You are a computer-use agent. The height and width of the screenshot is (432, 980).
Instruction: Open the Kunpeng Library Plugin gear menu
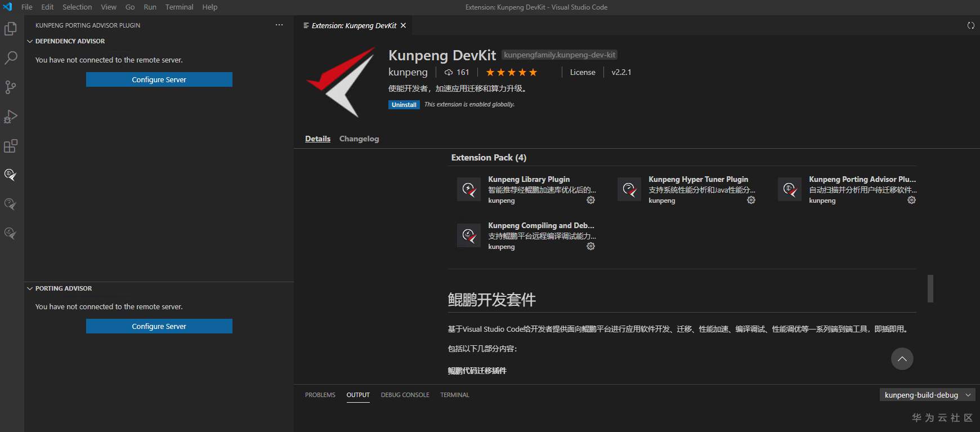tap(590, 200)
